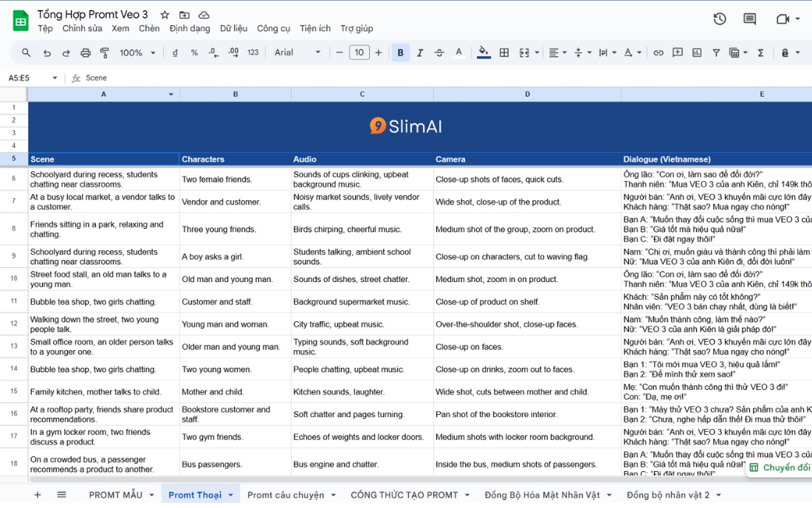Open the Arial font dropdown
Image resolution: width=812 pixels, height=508 pixels.
click(x=297, y=52)
